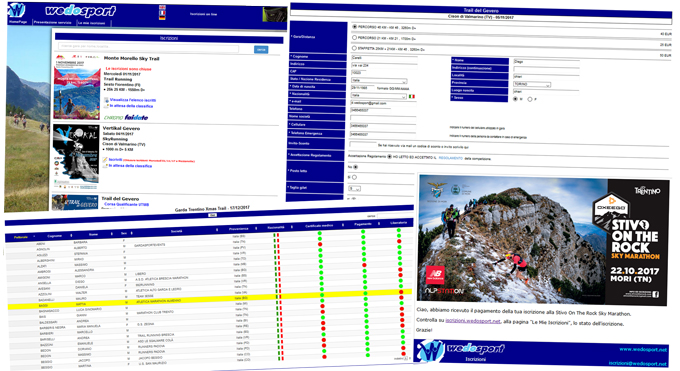Select the yellow highlighted BAGGI row
Screen dimensions: 680x371
tap(210, 299)
